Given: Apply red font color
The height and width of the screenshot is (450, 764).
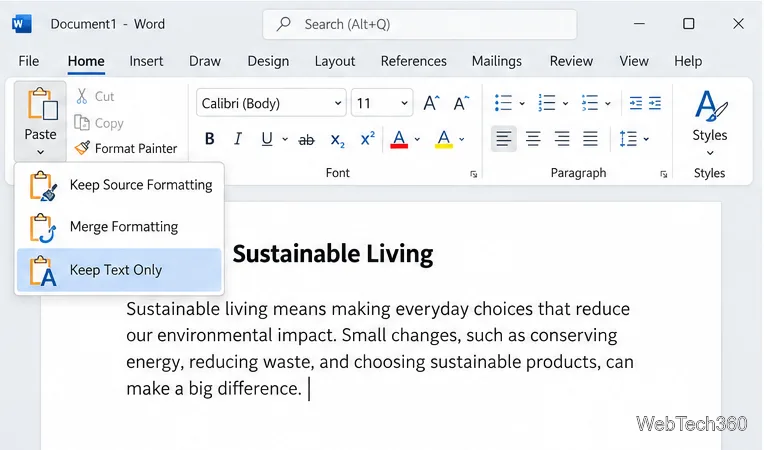Looking at the screenshot, I should pos(399,139).
